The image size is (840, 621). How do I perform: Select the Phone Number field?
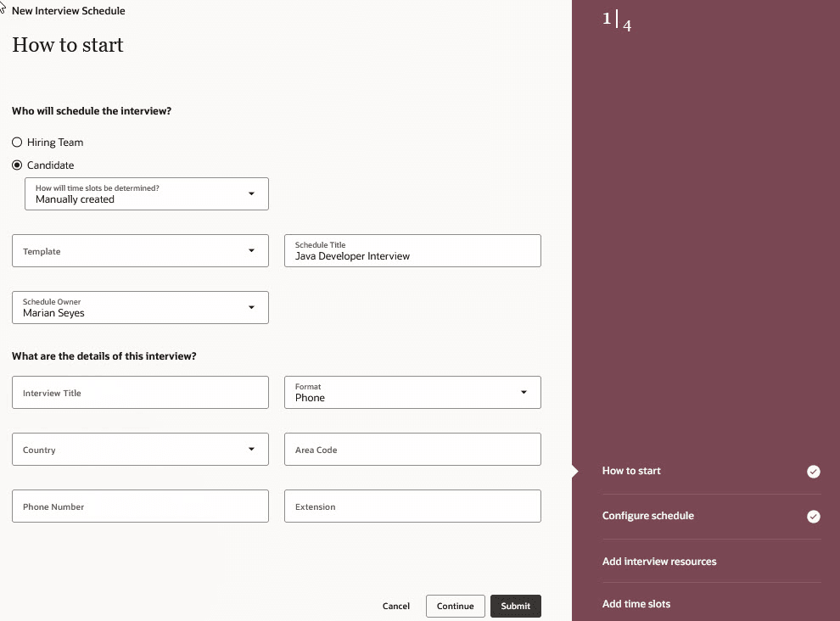(x=140, y=506)
